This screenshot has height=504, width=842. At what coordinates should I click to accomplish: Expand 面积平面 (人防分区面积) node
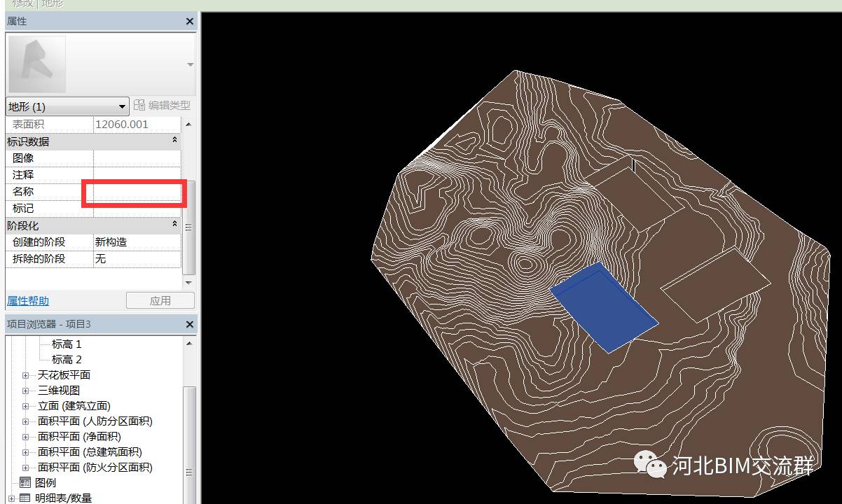click(x=26, y=421)
